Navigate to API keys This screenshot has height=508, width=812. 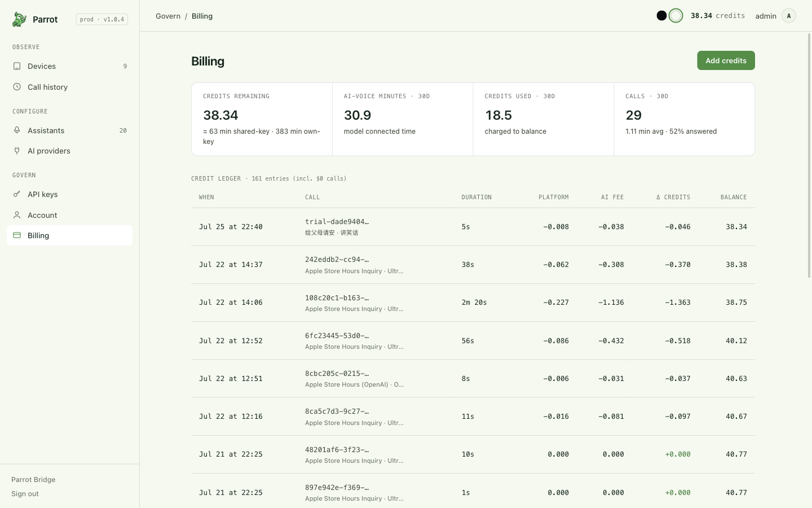(70, 194)
